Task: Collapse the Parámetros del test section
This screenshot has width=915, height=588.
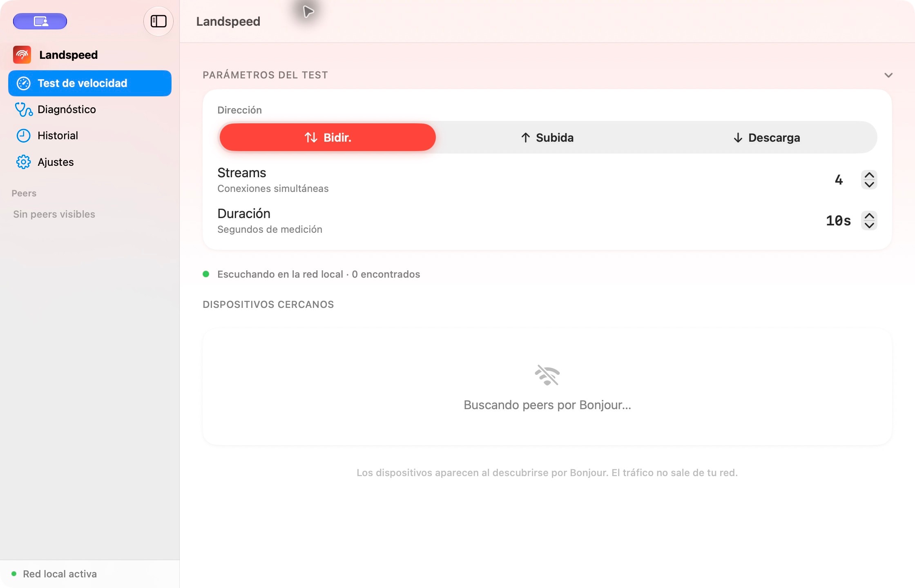Action: coord(888,75)
